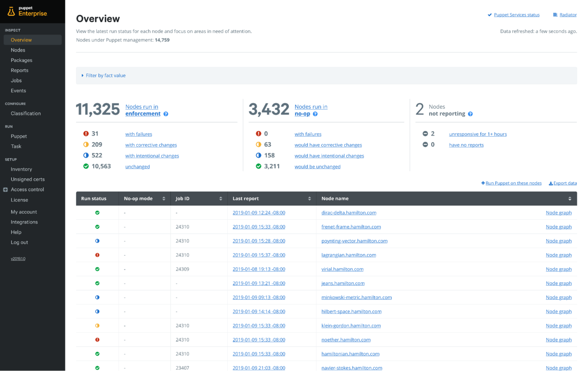Open the Nodes page from the sidebar
This screenshot has width=588, height=371.
(18, 50)
